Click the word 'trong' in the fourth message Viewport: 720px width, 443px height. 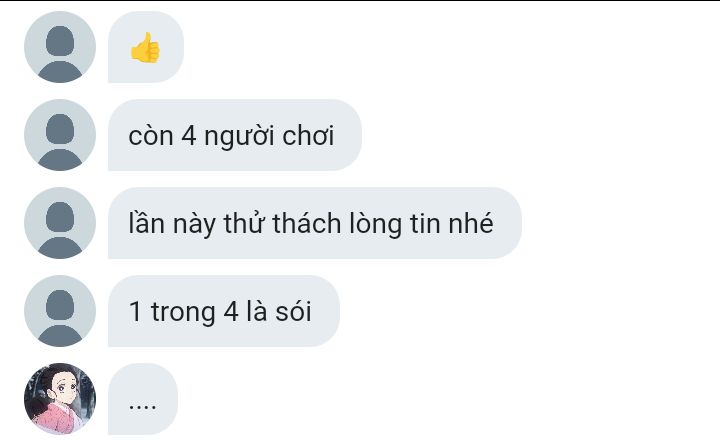183,313
